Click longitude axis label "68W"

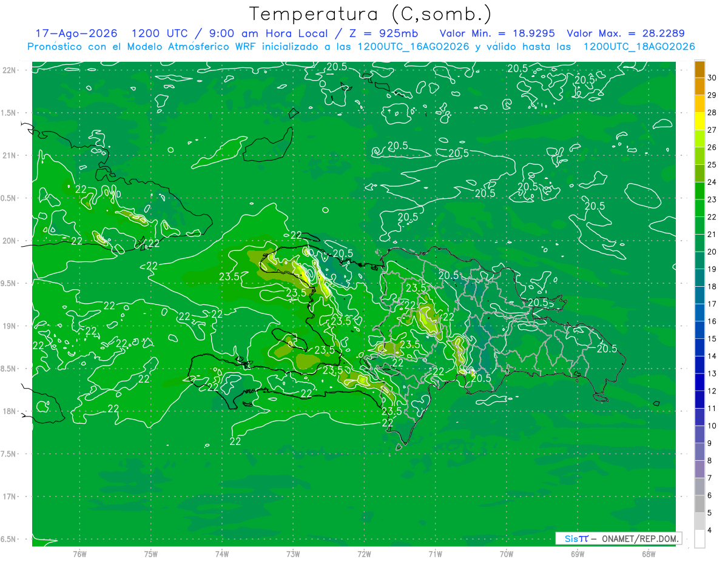(x=649, y=554)
